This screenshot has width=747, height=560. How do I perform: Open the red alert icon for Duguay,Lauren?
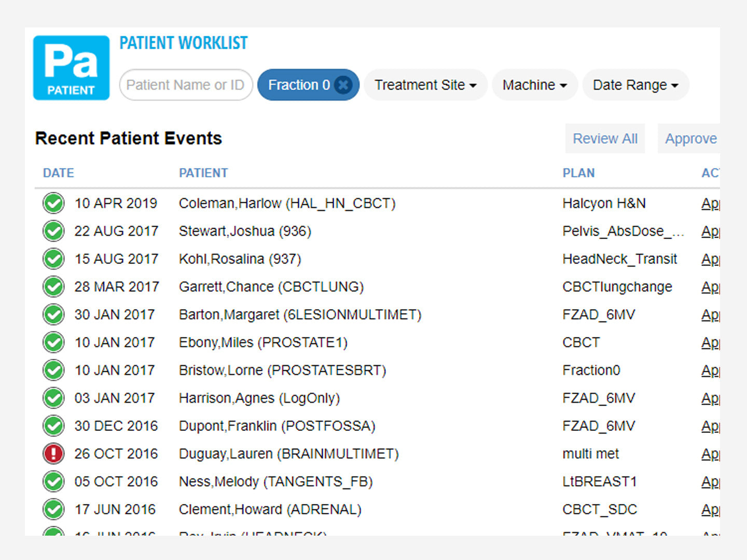[x=53, y=453]
